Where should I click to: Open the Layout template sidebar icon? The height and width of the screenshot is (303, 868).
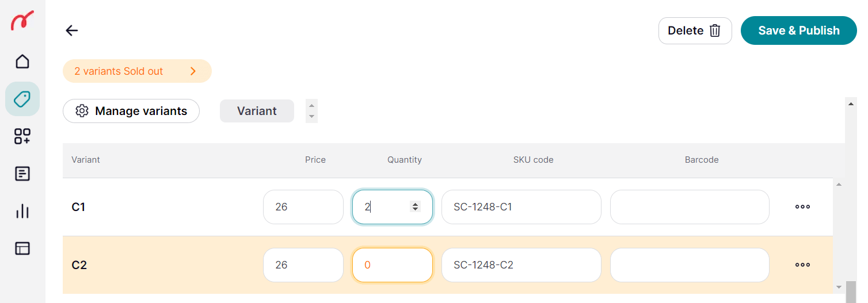point(22,248)
